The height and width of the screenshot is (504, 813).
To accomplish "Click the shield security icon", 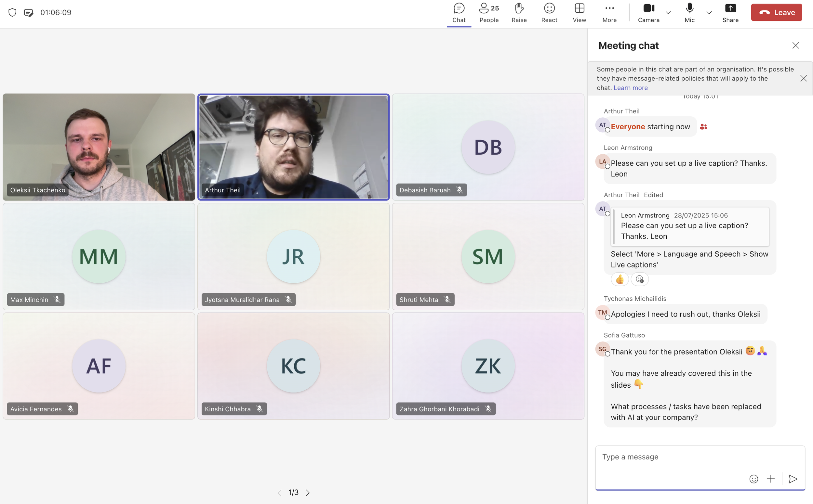I will pos(12,13).
